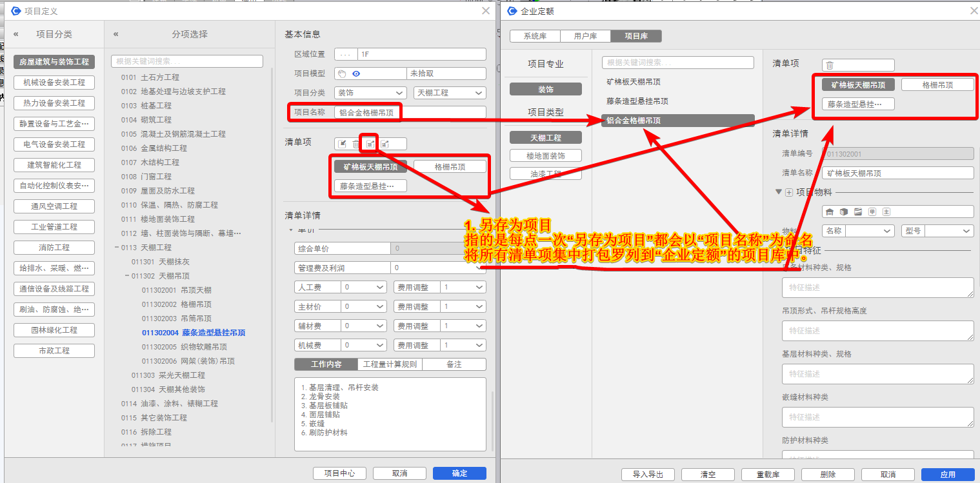Image resolution: width=980 pixels, height=483 pixels.
Task: Select 机械设备安装工程 category
Action: 54,83
